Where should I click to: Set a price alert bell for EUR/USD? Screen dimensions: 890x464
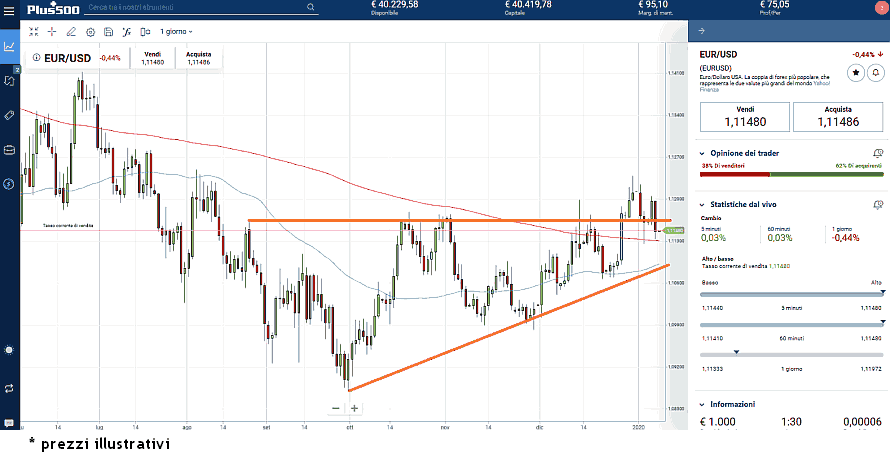[x=876, y=72]
